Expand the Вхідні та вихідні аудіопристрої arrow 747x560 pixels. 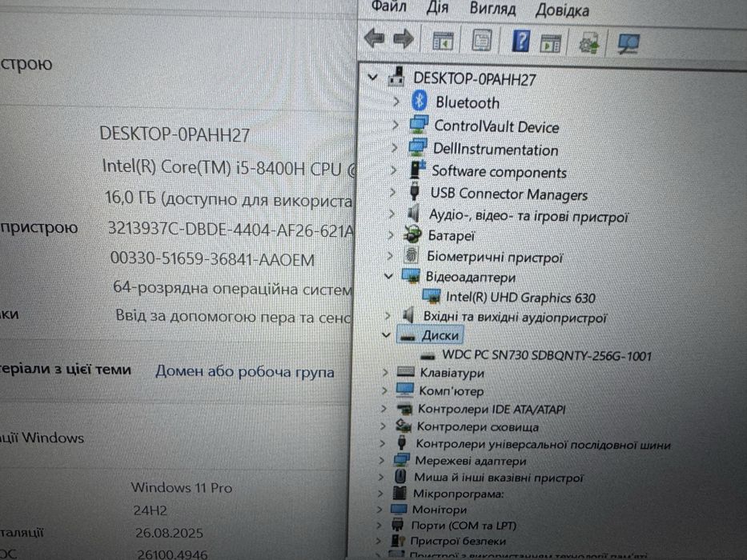[388, 315]
